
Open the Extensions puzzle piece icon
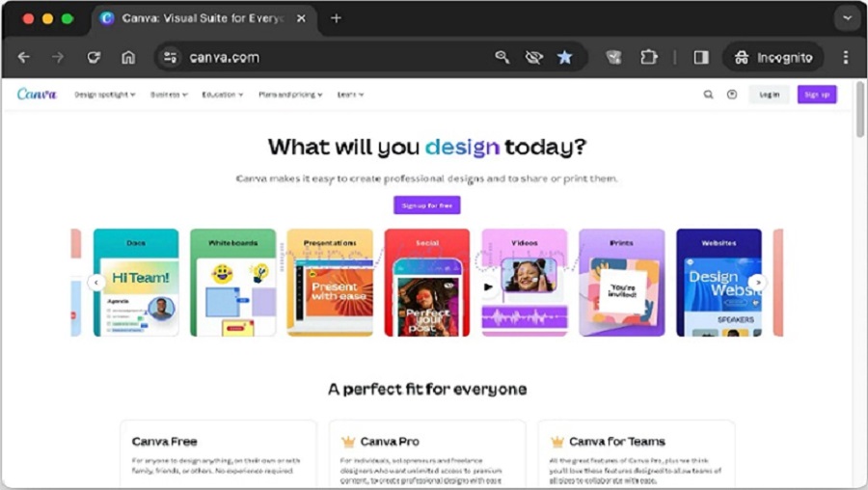[x=648, y=57]
